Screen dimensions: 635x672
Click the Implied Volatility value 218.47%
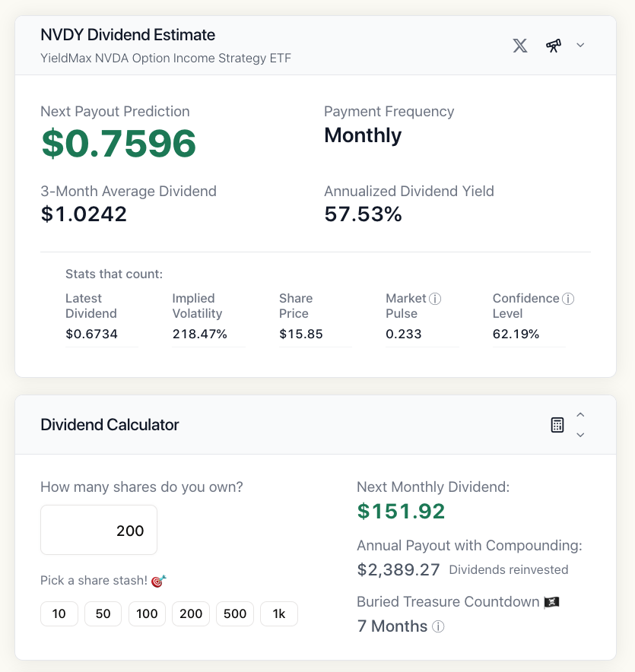tap(200, 334)
